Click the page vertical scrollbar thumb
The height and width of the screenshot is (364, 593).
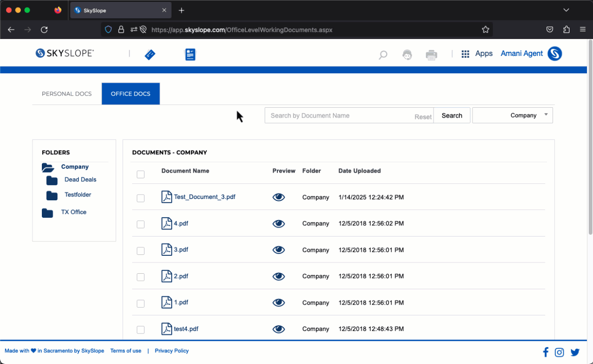591,136
